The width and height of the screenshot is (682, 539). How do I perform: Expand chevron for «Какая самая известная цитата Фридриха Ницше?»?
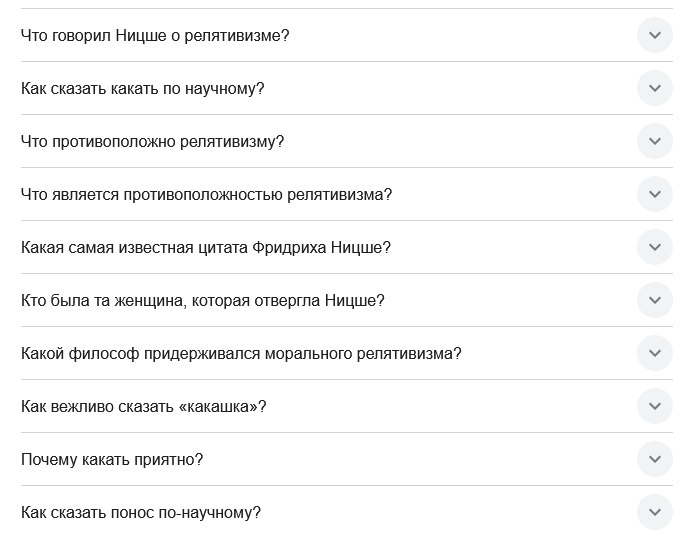[654, 247]
